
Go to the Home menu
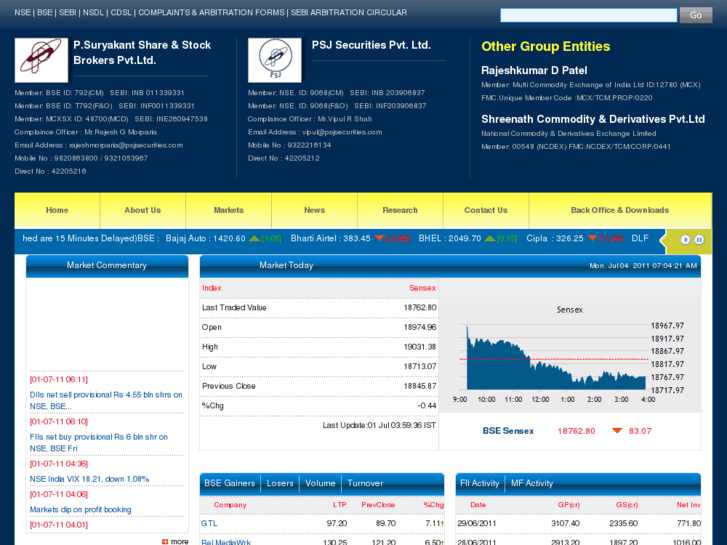click(57, 210)
